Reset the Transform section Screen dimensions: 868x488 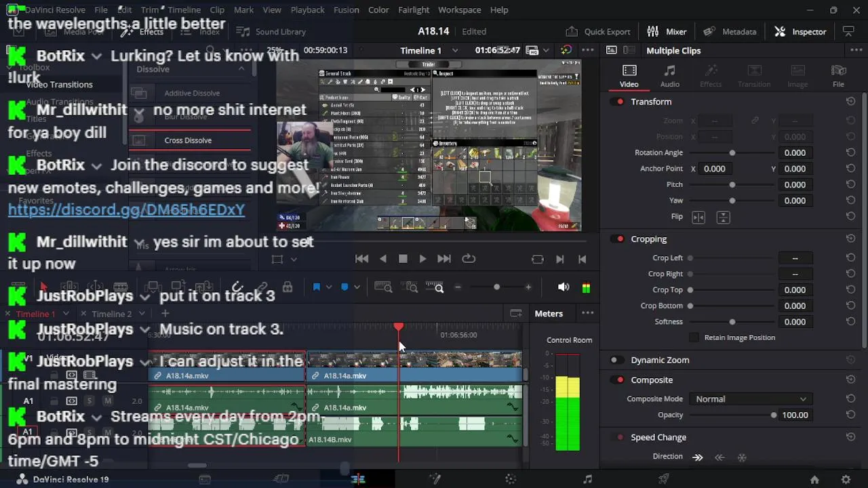click(850, 102)
